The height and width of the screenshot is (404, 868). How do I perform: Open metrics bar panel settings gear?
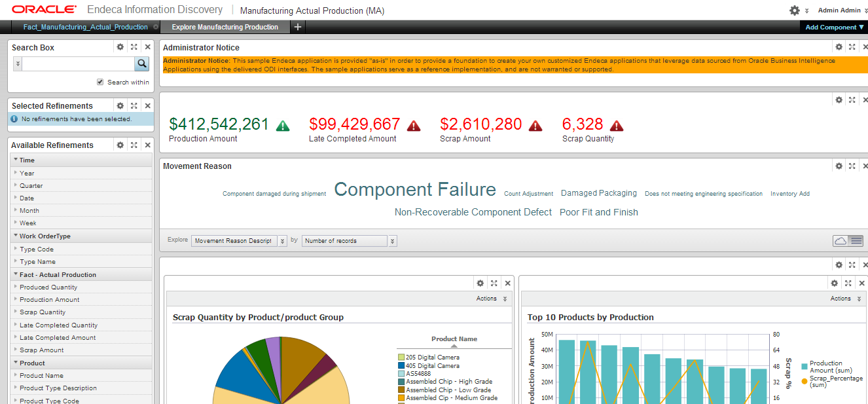pyautogui.click(x=839, y=100)
